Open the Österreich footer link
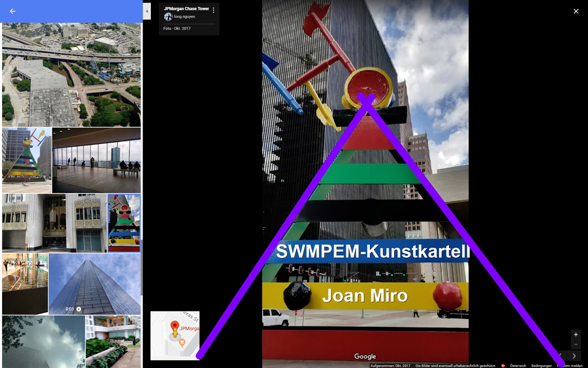 click(518, 366)
